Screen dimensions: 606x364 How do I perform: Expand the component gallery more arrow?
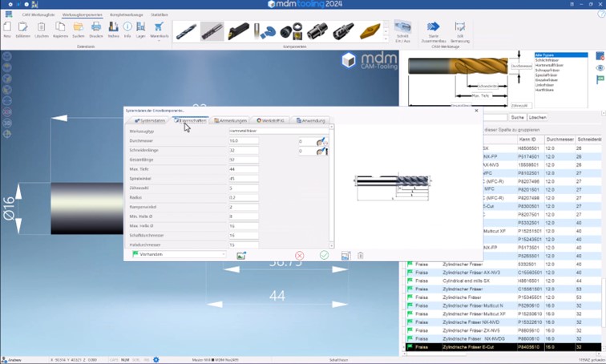(386, 38)
